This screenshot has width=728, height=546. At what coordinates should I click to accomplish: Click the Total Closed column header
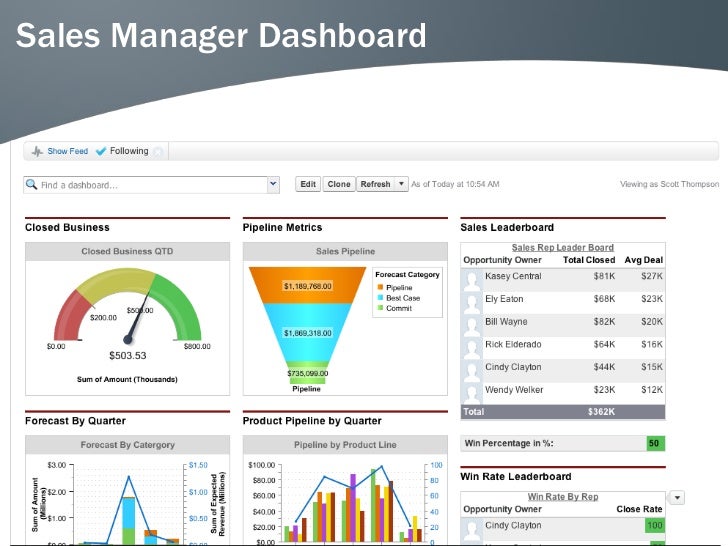(x=589, y=260)
